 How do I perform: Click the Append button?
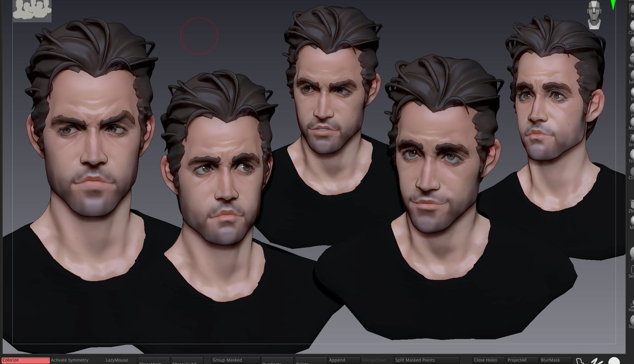point(344,360)
